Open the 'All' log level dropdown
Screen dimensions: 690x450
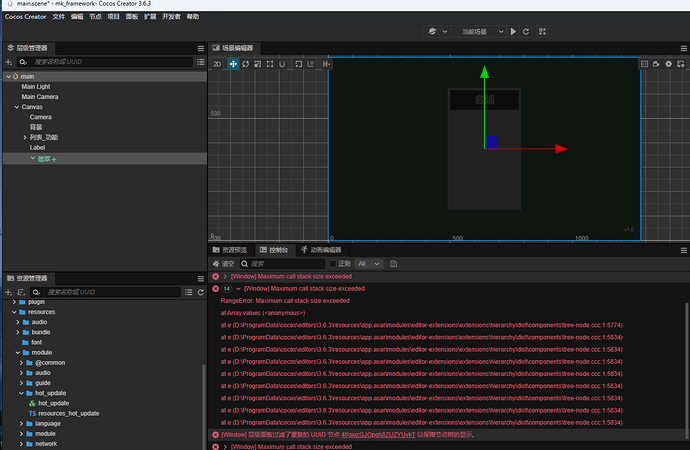[367, 263]
